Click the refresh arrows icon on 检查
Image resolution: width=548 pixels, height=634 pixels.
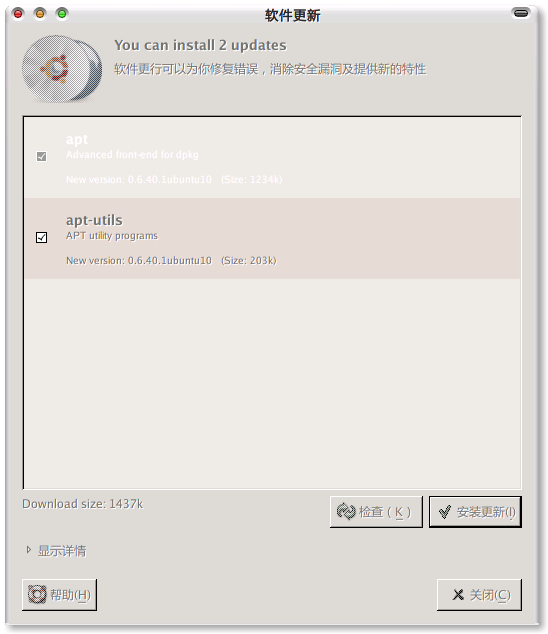click(x=346, y=511)
